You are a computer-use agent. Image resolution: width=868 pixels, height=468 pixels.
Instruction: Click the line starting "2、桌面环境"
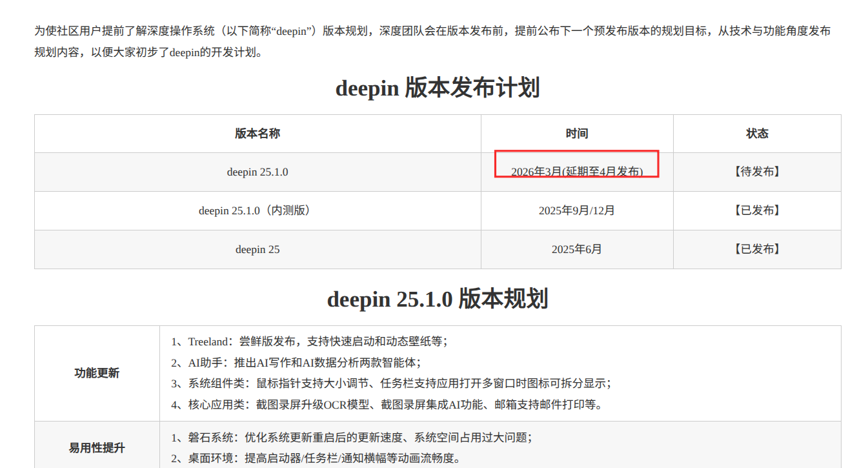[x=316, y=459]
